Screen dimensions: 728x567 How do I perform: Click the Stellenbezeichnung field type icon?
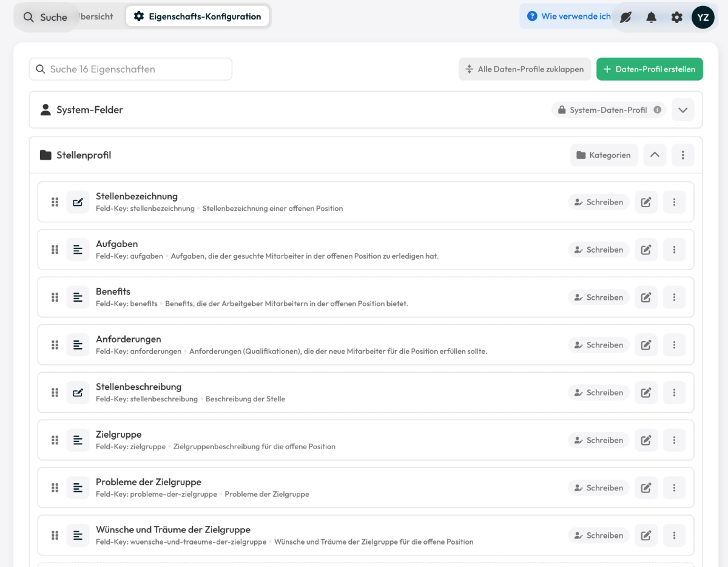(x=78, y=202)
